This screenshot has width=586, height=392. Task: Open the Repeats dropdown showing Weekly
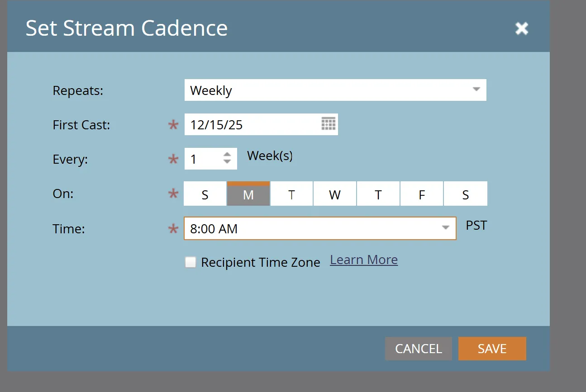[335, 90]
